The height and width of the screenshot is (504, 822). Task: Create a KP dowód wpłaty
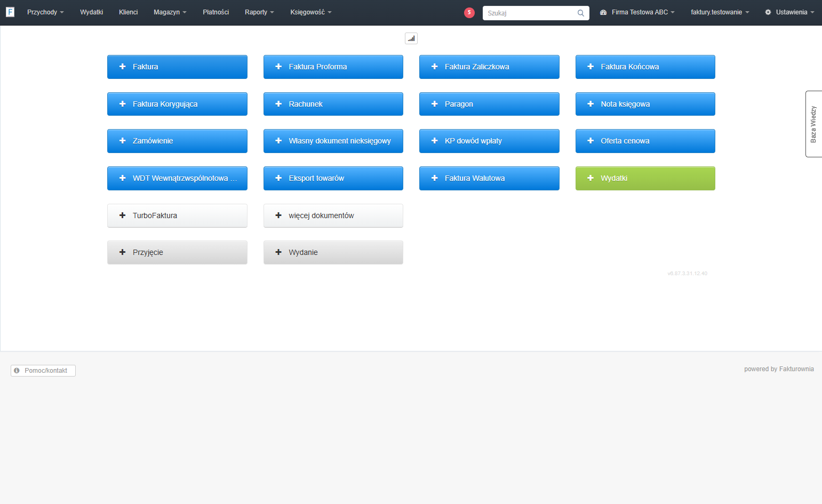pos(489,141)
